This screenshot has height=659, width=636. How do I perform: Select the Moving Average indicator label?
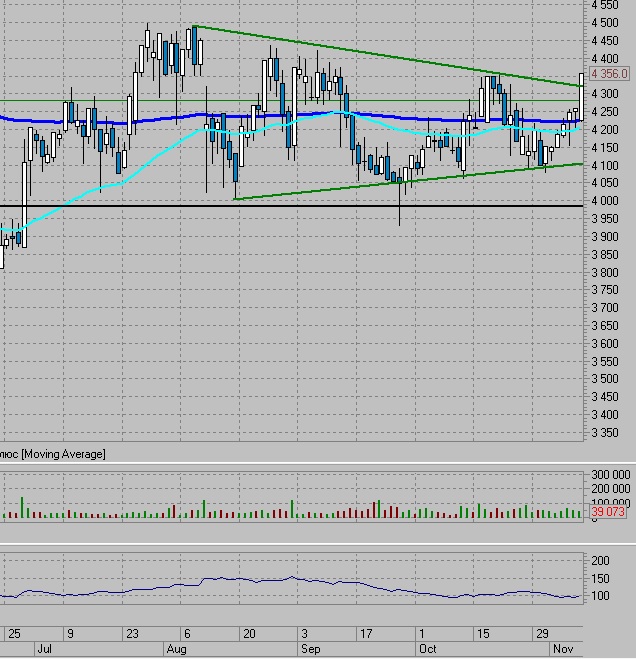[52, 454]
